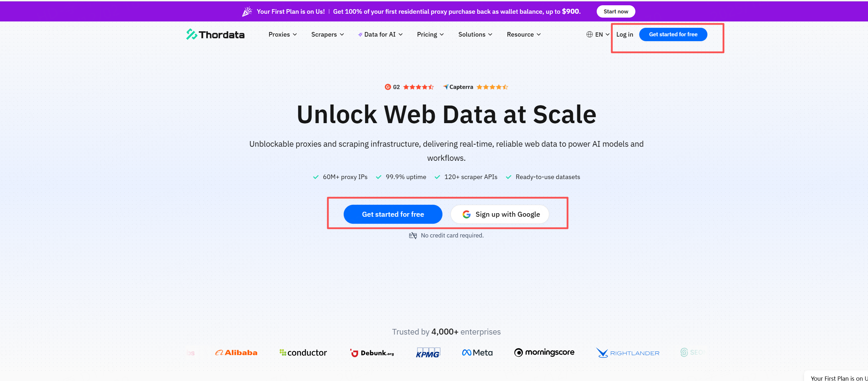This screenshot has width=868, height=381.
Task: Click the Capterra rating badge
Action: [475, 87]
